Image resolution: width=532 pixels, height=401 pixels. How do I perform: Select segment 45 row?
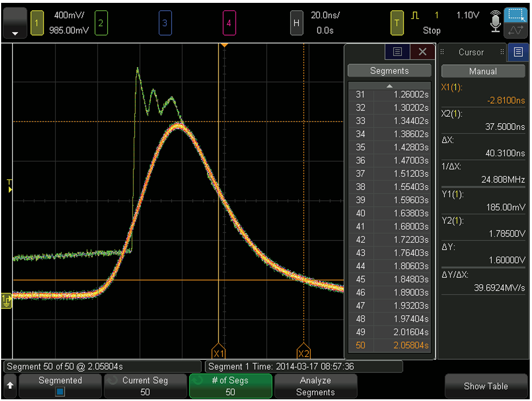389,280
